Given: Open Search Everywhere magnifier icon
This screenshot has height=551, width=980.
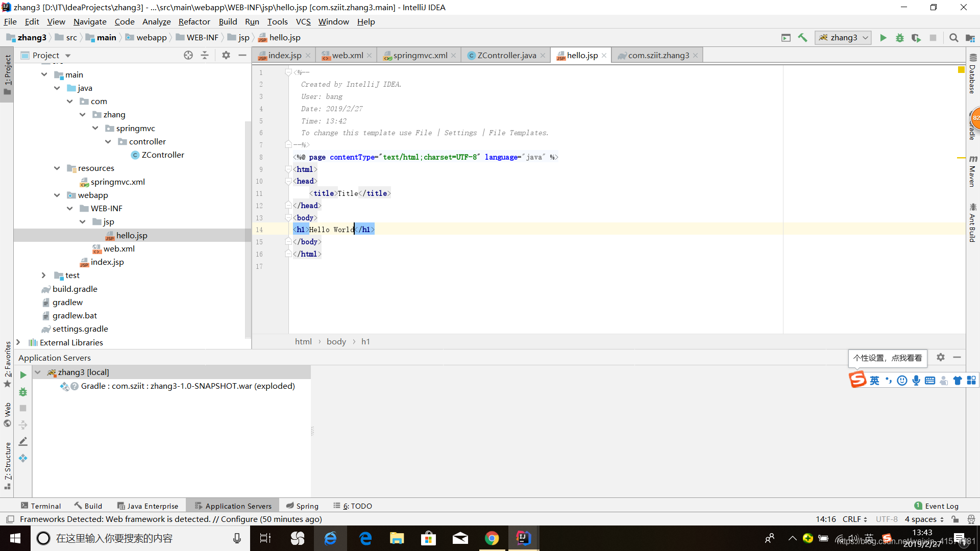Looking at the screenshot, I should pos(953,38).
